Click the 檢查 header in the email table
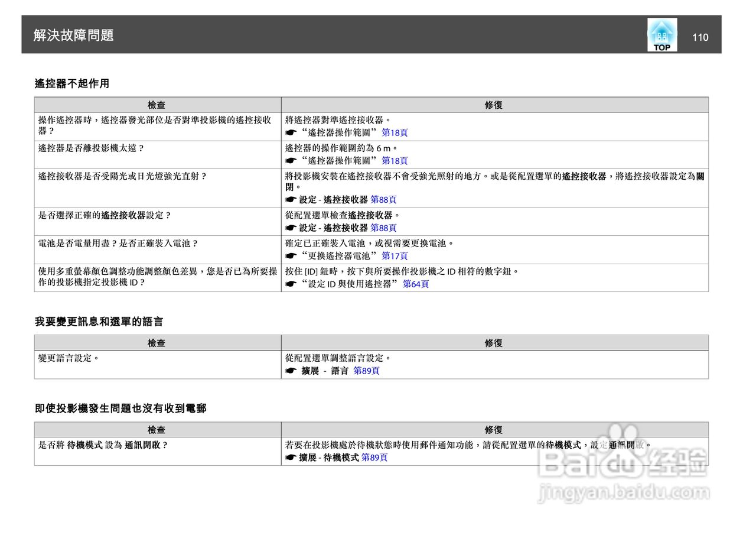756x535 pixels. pyautogui.click(x=157, y=430)
